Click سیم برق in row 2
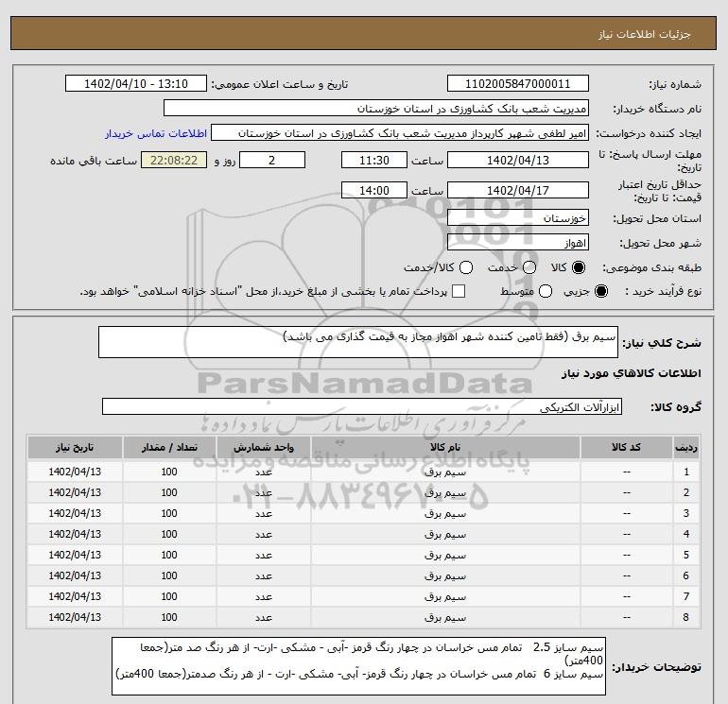 [x=444, y=493]
